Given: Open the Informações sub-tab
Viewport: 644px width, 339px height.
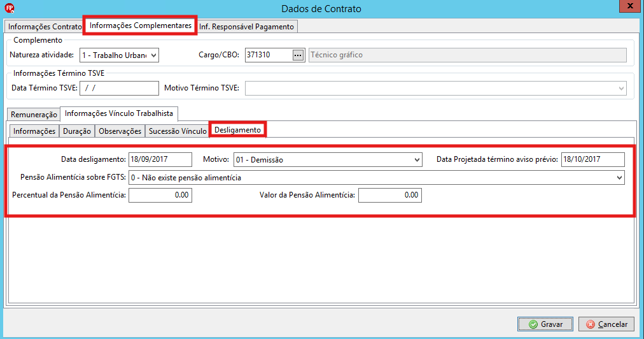Looking at the screenshot, I should click(x=34, y=131).
